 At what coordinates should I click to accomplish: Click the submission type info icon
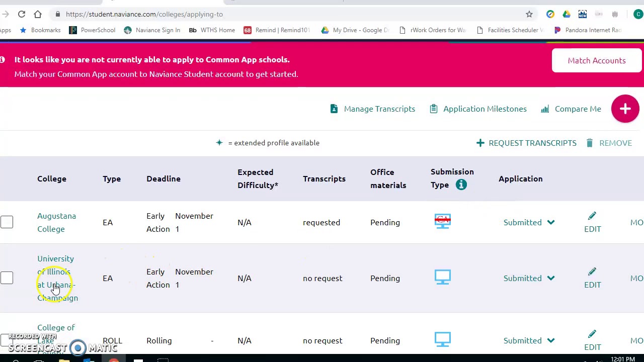461,185
